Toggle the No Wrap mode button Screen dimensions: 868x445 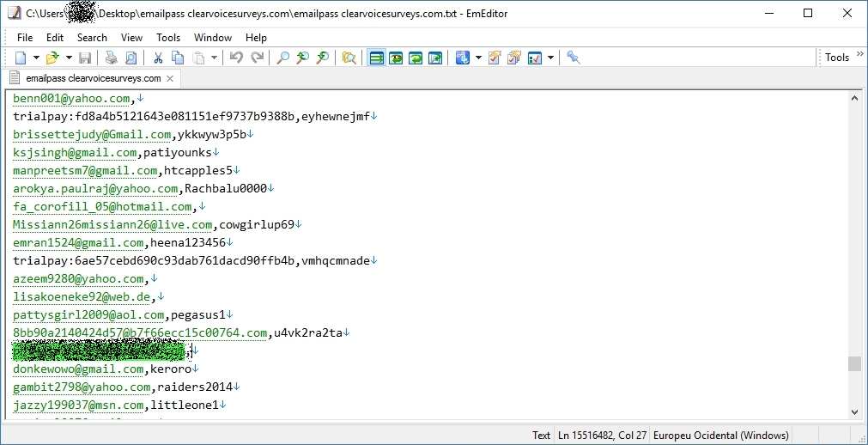tap(376, 58)
